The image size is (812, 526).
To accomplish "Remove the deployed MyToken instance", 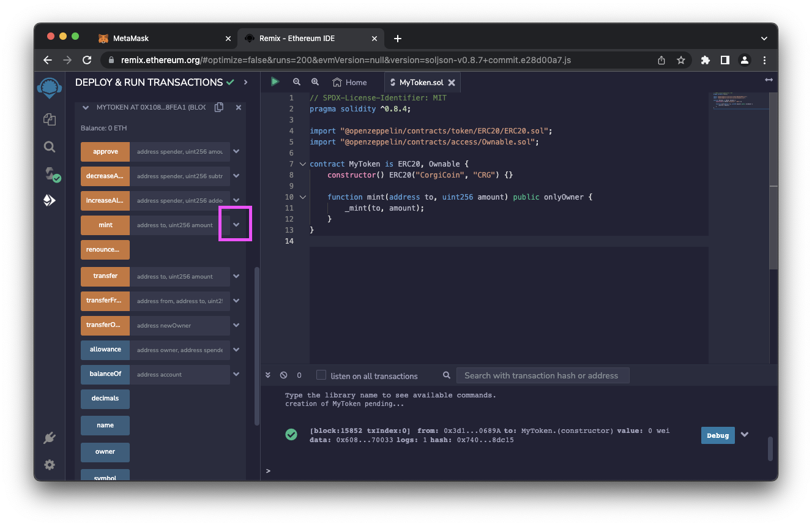I will [239, 107].
